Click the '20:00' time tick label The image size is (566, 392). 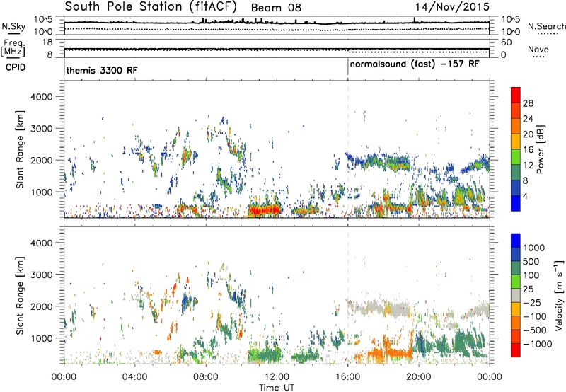coord(419,377)
